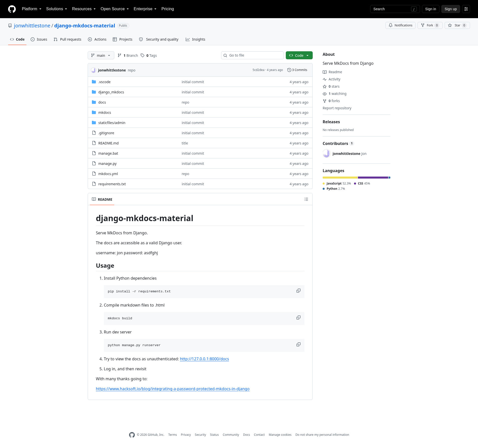Open the docs folder

(x=102, y=102)
